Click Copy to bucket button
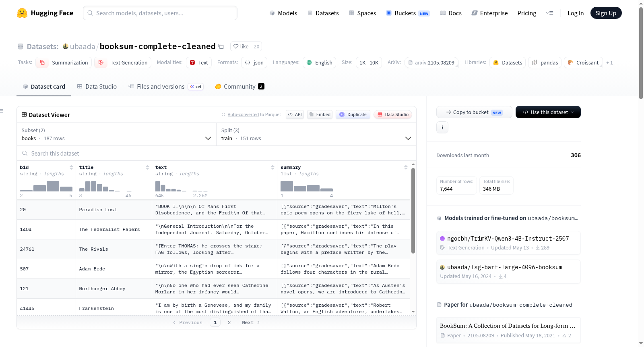This screenshot has height=347, width=644. [474, 112]
